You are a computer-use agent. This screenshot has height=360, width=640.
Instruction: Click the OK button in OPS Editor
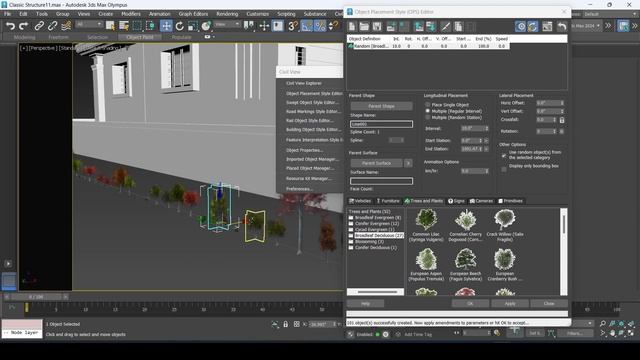pyautogui.click(x=470, y=303)
